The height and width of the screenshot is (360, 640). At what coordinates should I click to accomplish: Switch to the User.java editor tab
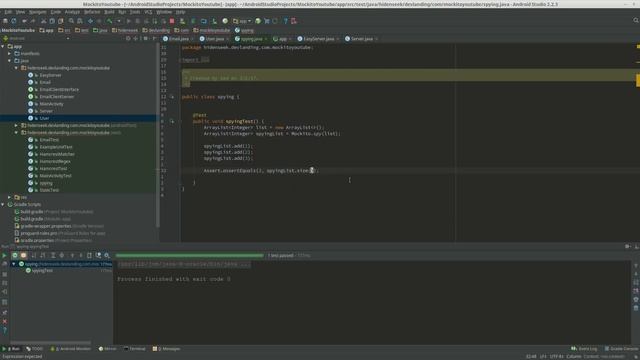pyautogui.click(x=215, y=39)
